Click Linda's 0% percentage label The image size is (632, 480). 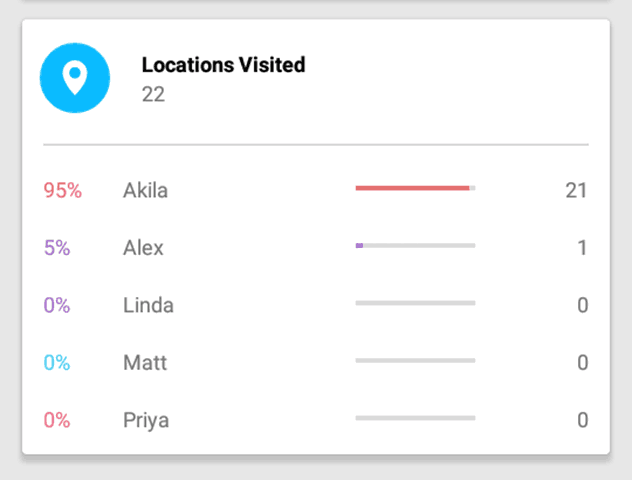pyautogui.click(x=57, y=305)
